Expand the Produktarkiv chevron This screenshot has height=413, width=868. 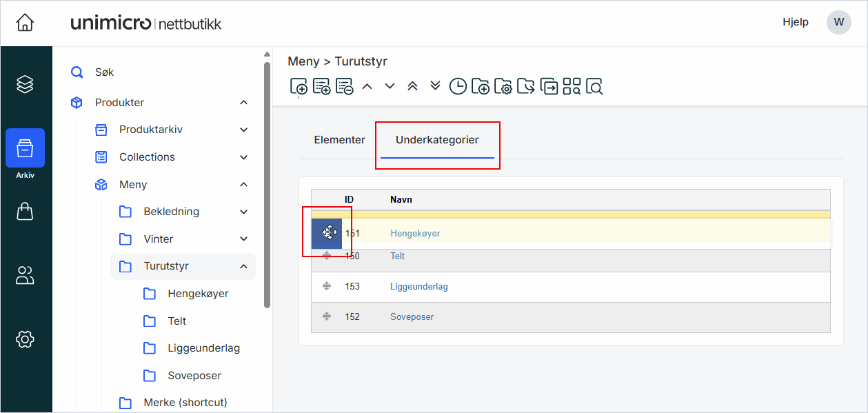point(243,130)
